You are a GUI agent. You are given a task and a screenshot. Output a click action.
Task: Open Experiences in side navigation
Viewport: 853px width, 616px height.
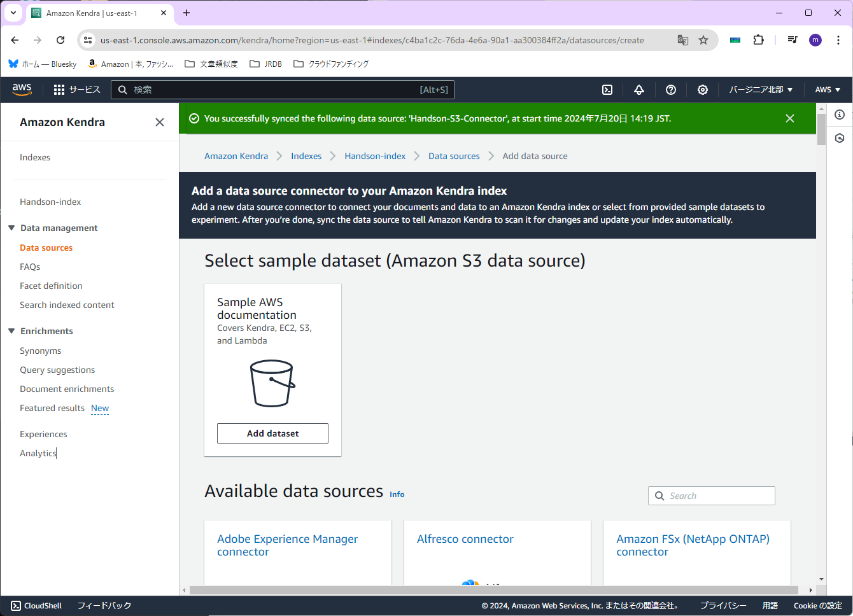click(x=43, y=434)
